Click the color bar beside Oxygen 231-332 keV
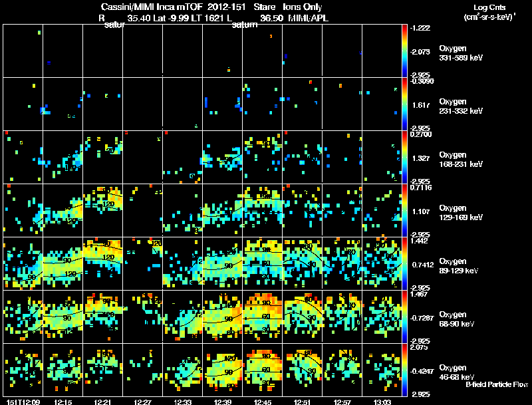532x405 pixels. pyautogui.click(x=404, y=104)
